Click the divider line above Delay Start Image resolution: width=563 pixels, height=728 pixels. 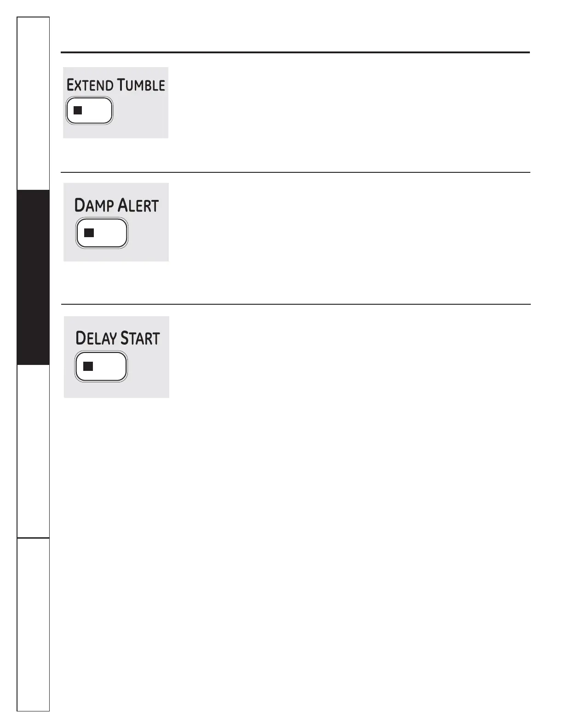(295, 304)
